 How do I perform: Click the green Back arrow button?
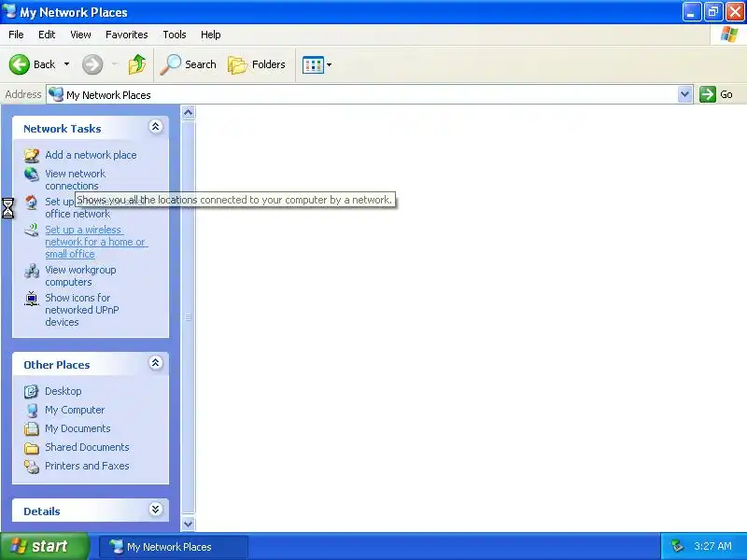20,64
